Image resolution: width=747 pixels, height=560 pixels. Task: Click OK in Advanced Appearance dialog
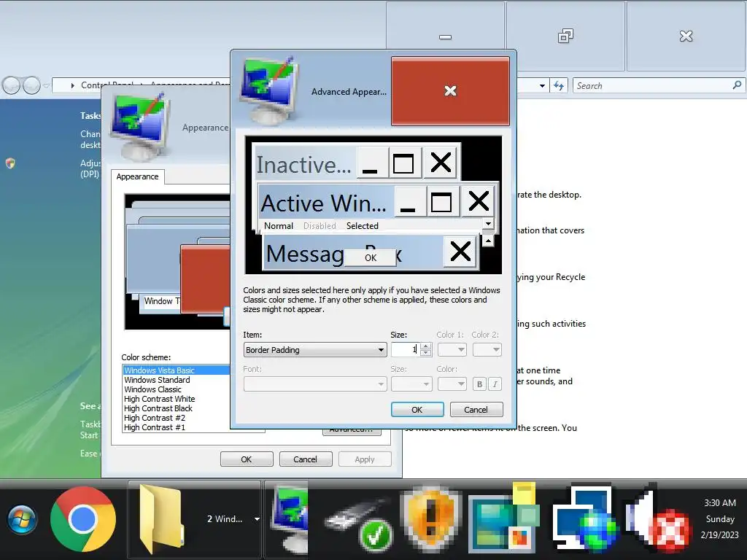(417, 410)
